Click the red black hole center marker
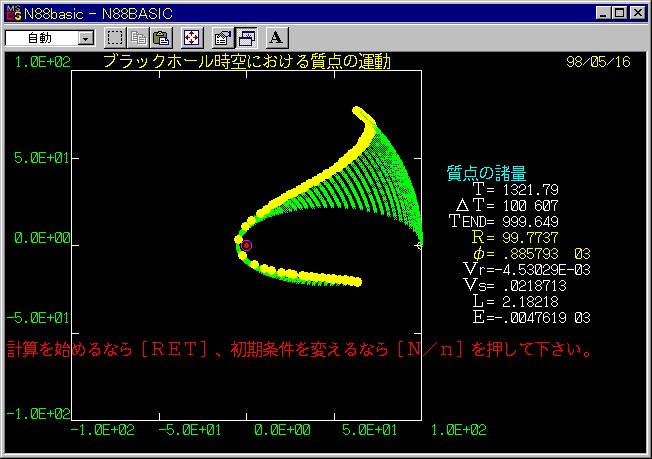The width and height of the screenshot is (652, 459). coord(246,246)
